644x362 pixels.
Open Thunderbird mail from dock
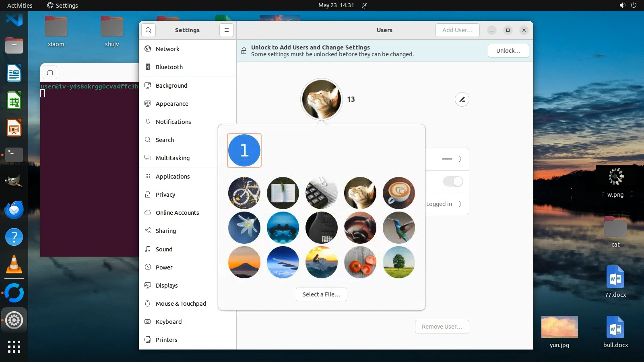(14, 210)
